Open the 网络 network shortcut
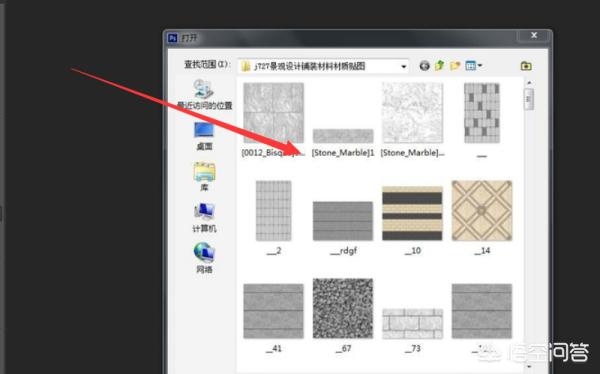Image resolution: width=600 pixels, height=374 pixels. tap(204, 258)
